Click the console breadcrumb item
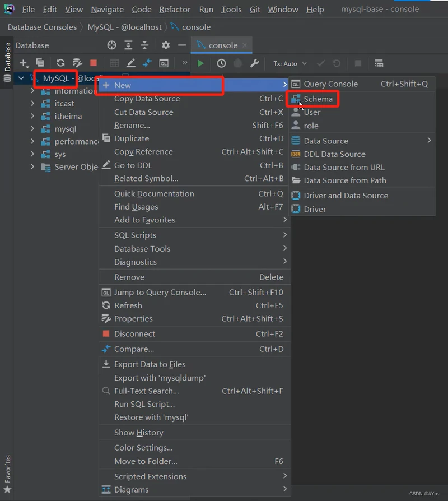Image resolution: width=448 pixels, height=501 pixels. coord(190,27)
